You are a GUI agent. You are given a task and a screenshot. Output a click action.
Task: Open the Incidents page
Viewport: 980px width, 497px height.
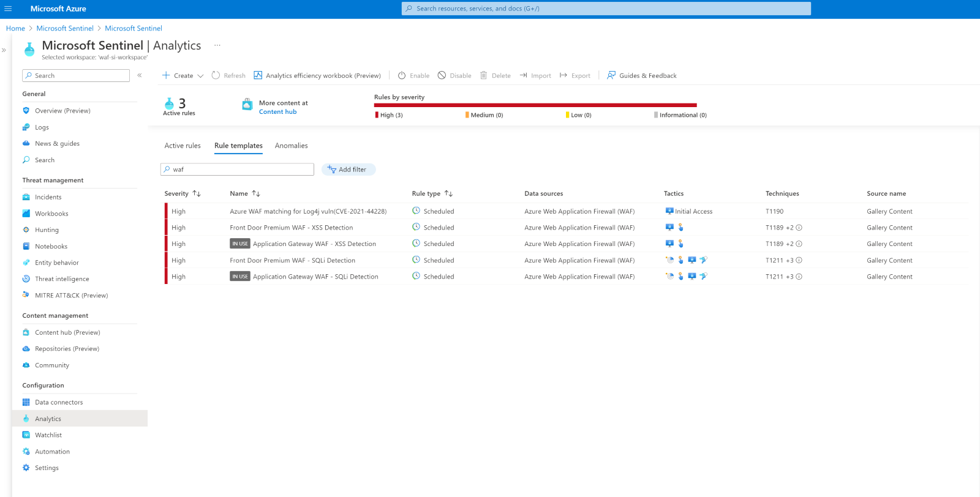[x=48, y=197]
